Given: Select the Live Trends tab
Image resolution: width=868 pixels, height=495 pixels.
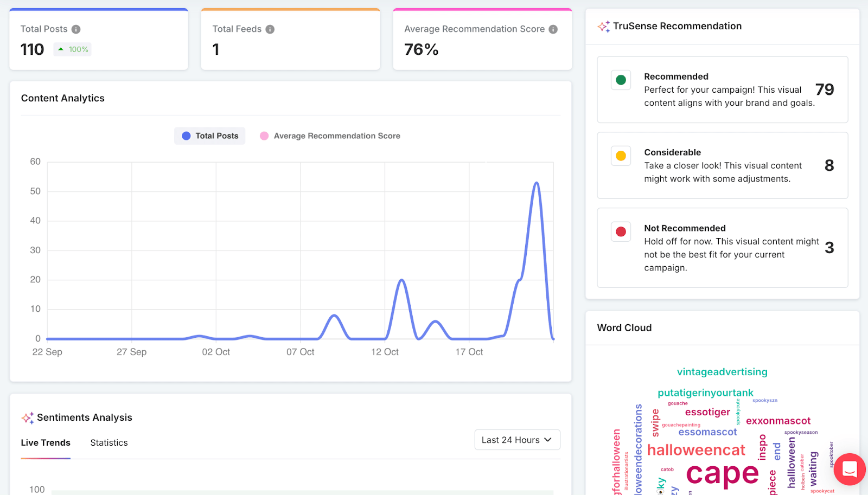Looking at the screenshot, I should click(45, 442).
